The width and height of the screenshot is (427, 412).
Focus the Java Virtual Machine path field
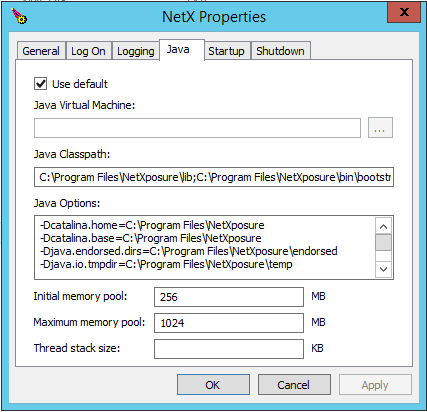(197, 127)
